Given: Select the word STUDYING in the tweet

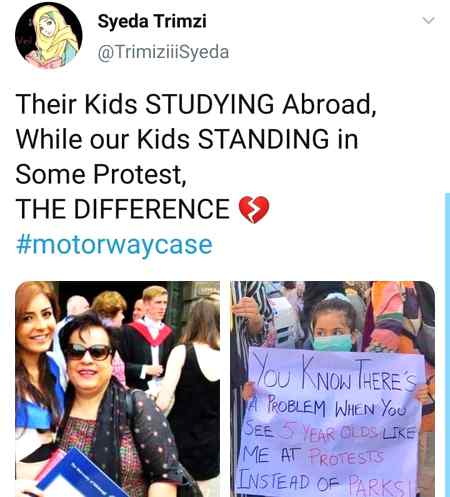Looking at the screenshot, I should 209,104.
